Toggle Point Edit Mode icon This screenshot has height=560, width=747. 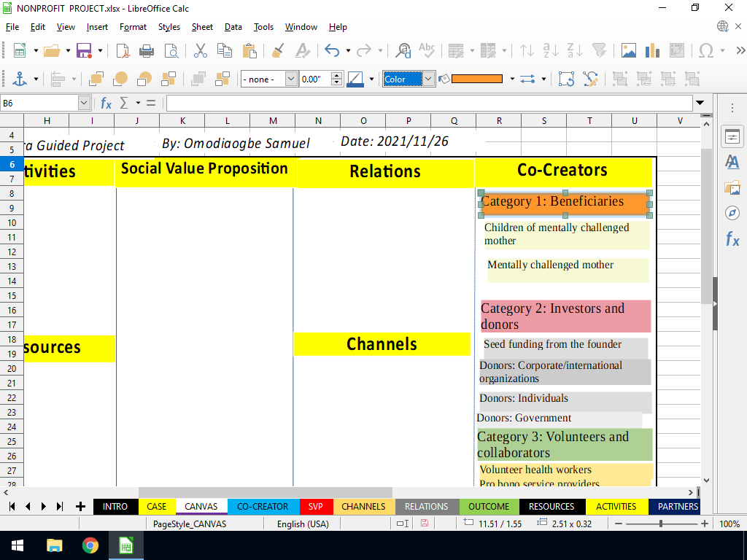pyautogui.click(x=590, y=79)
